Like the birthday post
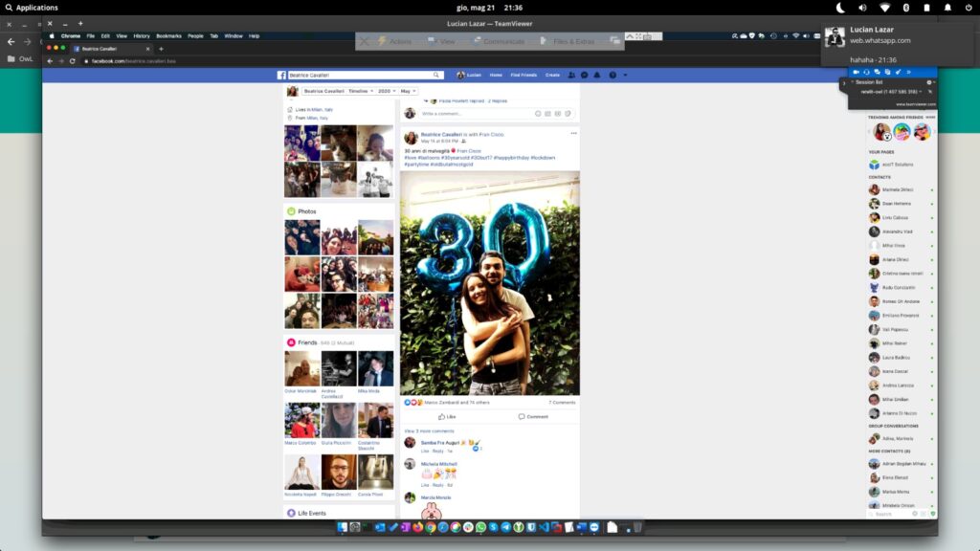Image resolution: width=980 pixels, height=551 pixels. pyautogui.click(x=447, y=417)
